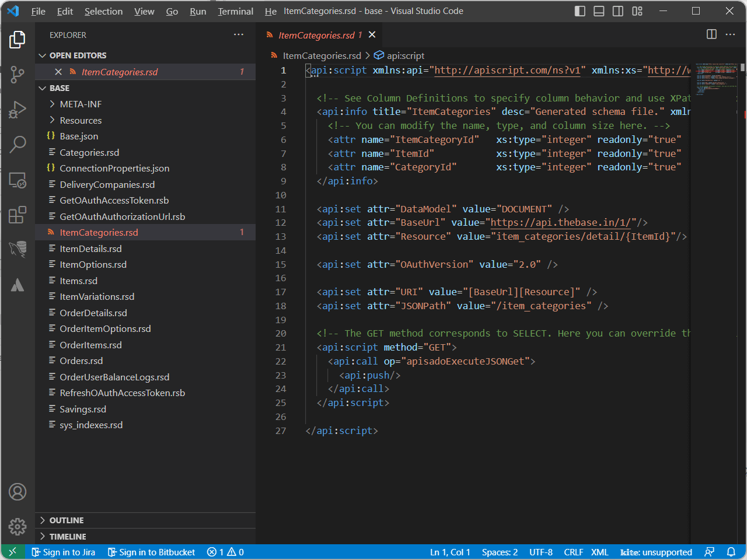Click the Accounts icon
Viewport: 747px width, 560px height.
18,492
